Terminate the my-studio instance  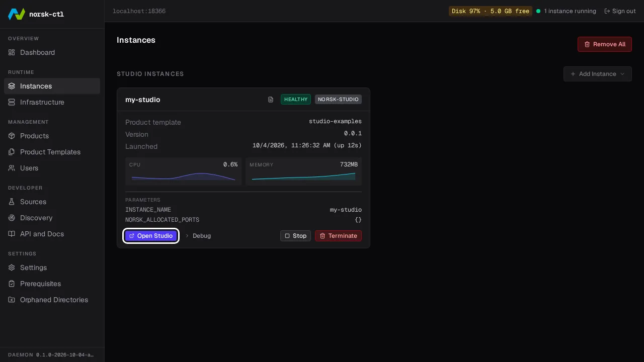[338, 236]
